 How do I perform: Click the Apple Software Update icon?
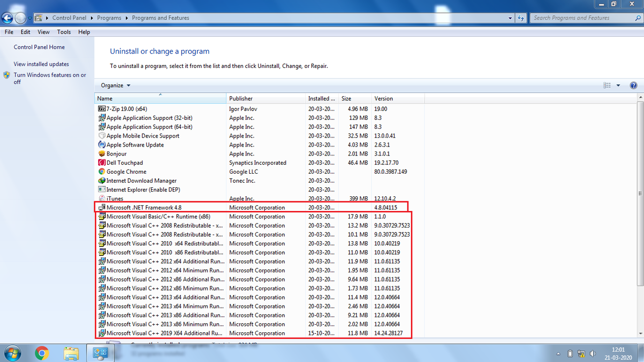pos(102,145)
